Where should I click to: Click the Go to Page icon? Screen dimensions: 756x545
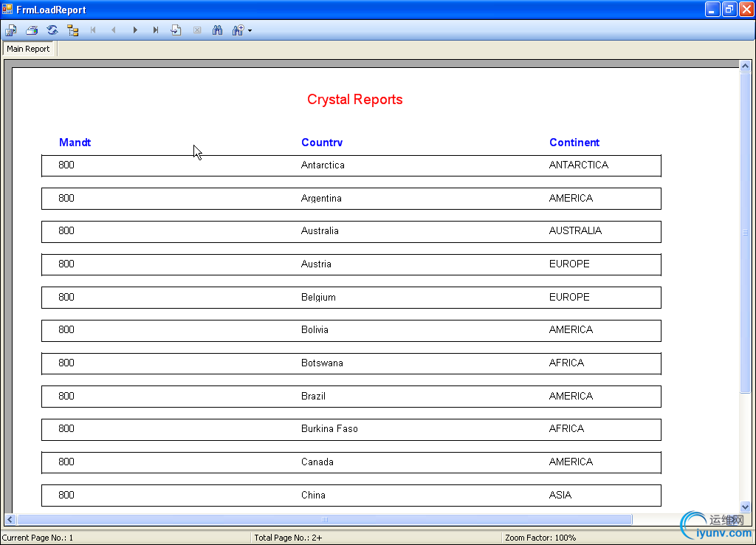point(176,30)
